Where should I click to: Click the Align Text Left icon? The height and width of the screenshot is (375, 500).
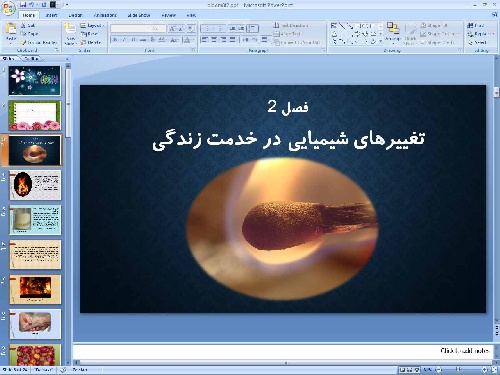[x=205, y=40]
